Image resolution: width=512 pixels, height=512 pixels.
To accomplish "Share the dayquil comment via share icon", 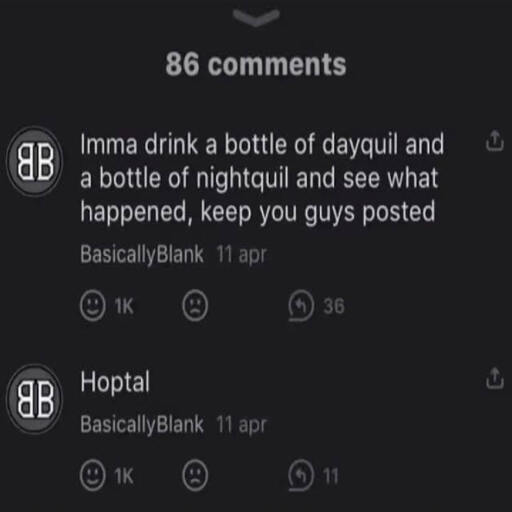I will click(494, 141).
